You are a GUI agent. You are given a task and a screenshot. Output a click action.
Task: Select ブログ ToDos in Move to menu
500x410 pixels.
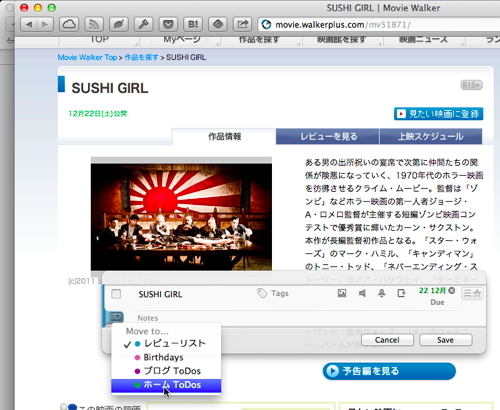pos(166,371)
